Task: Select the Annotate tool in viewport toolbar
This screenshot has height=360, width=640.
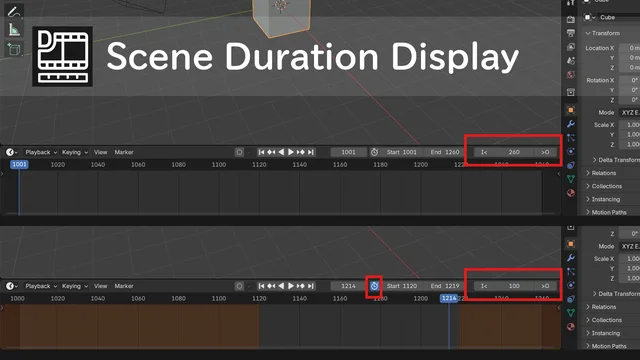Action: click(14, 12)
